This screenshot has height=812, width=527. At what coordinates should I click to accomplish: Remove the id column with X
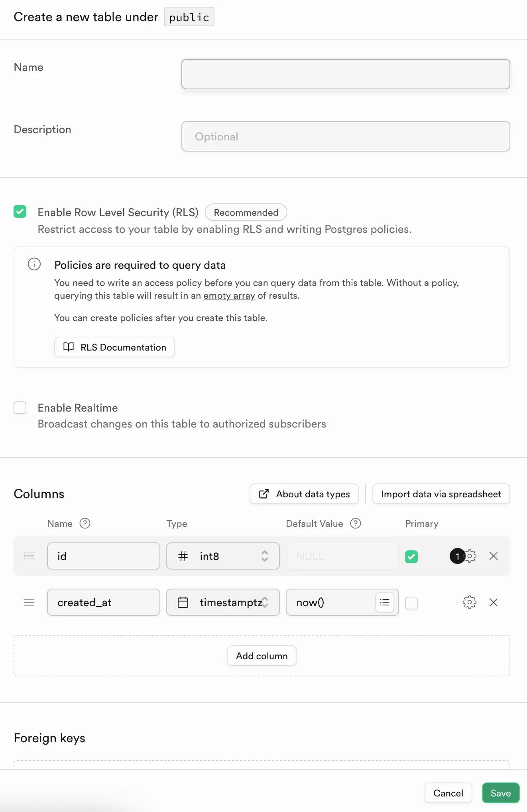click(494, 556)
